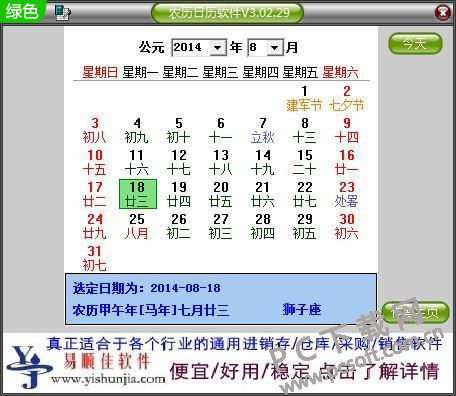Select August 23 处暑
Viewport: 456px width, 396px height.
point(346,194)
